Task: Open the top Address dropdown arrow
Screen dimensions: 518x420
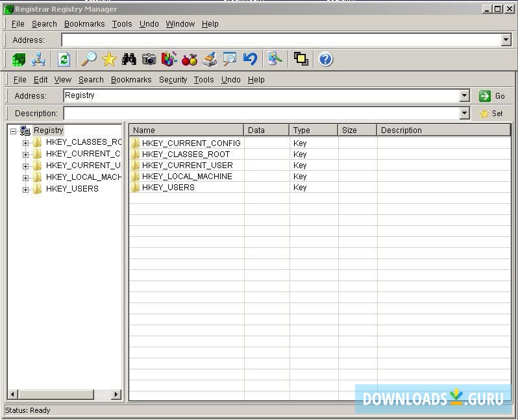Action: pos(506,40)
